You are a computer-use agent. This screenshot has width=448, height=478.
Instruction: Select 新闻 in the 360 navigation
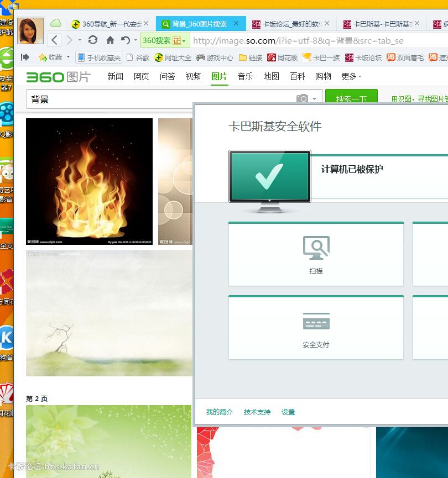(x=116, y=76)
